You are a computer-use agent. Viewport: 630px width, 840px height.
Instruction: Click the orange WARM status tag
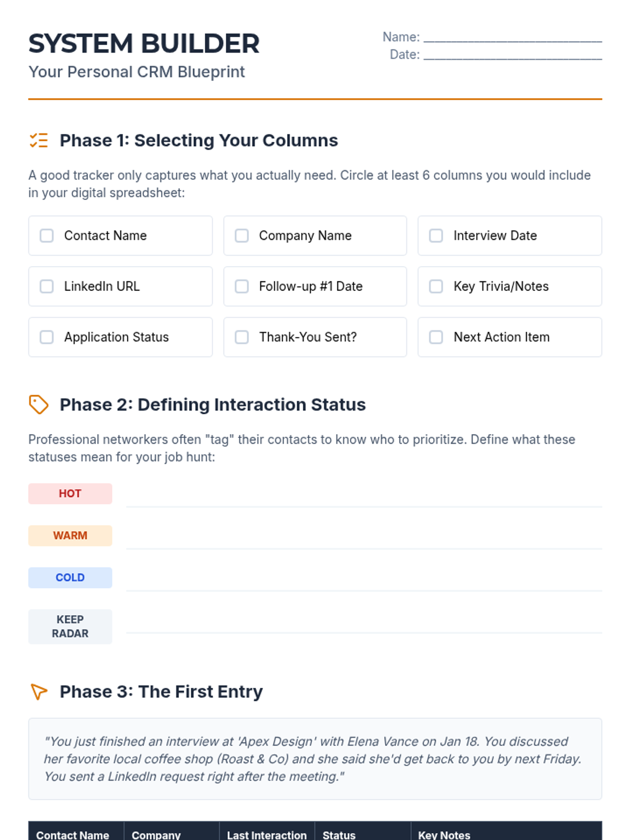(70, 535)
